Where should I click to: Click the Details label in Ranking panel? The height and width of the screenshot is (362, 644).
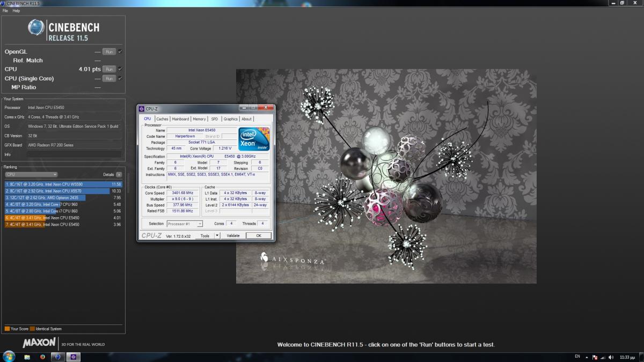point(108,174)
